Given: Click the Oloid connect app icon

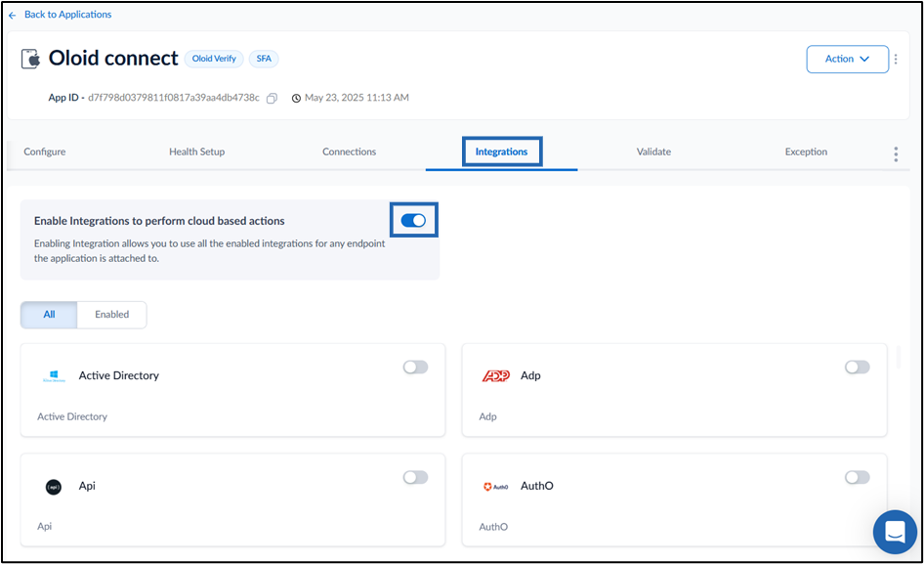Looking at the screenshot, I should [x=30, y=59].
